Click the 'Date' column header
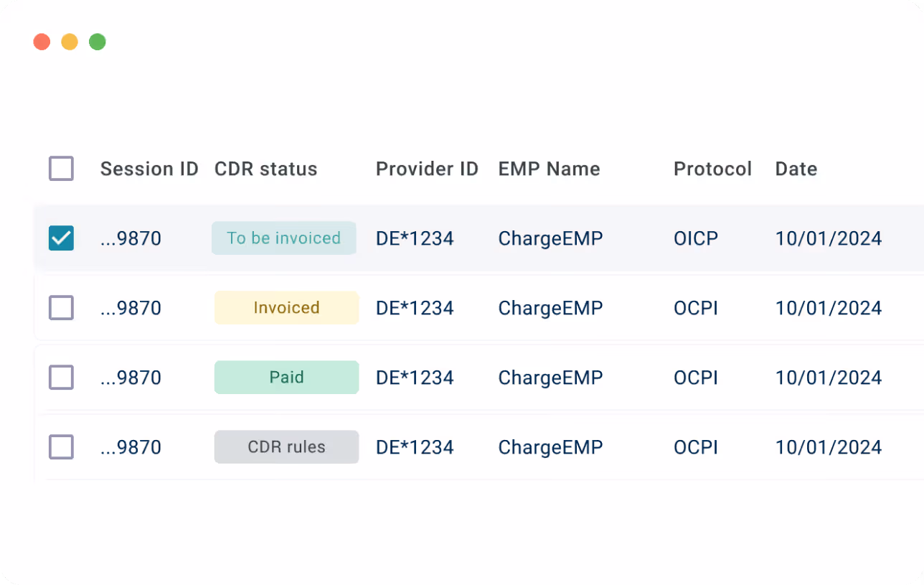The width and height of the screenshot is (924, 585). point(796,169)
